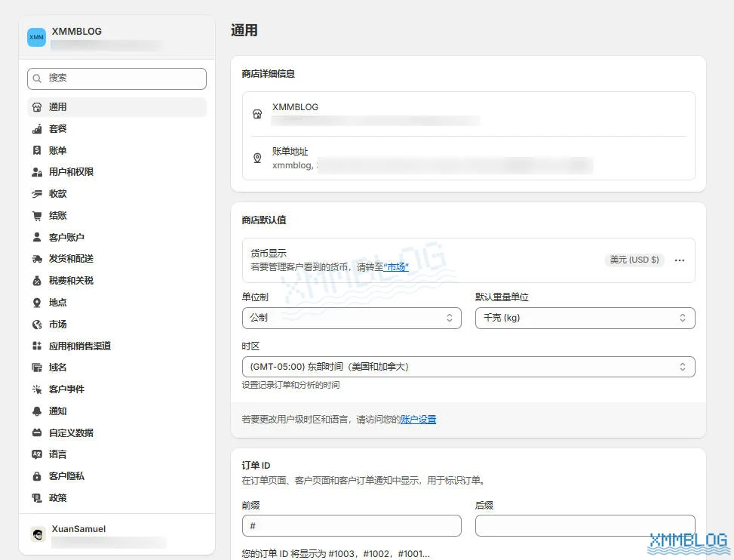The height and width of the screenshot is (560, 734).
Task: Click the cart icon beside 结账
Action: pos(37,216)
